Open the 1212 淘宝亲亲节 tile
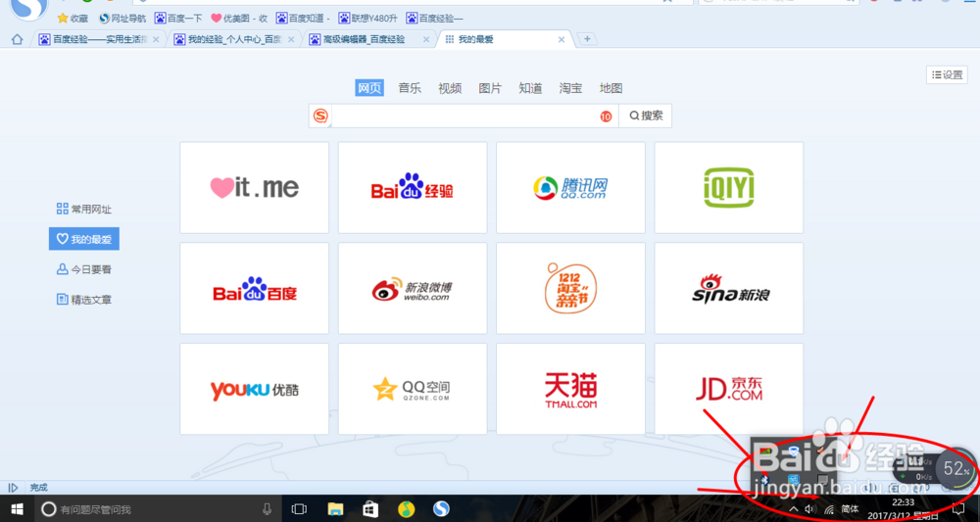 [x=570, y=289]
